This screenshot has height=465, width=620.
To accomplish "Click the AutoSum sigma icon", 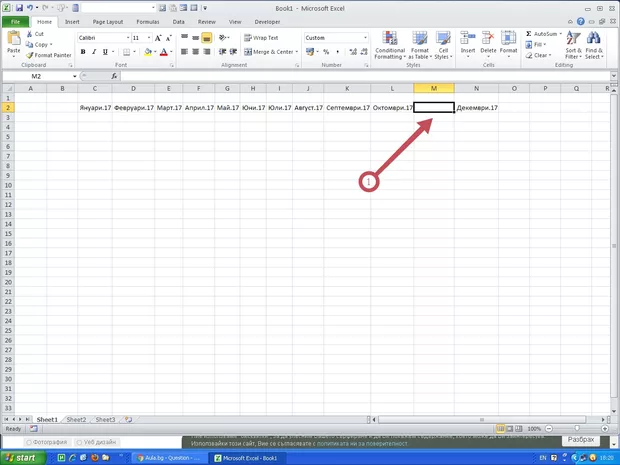I will [x=529, y=33].
